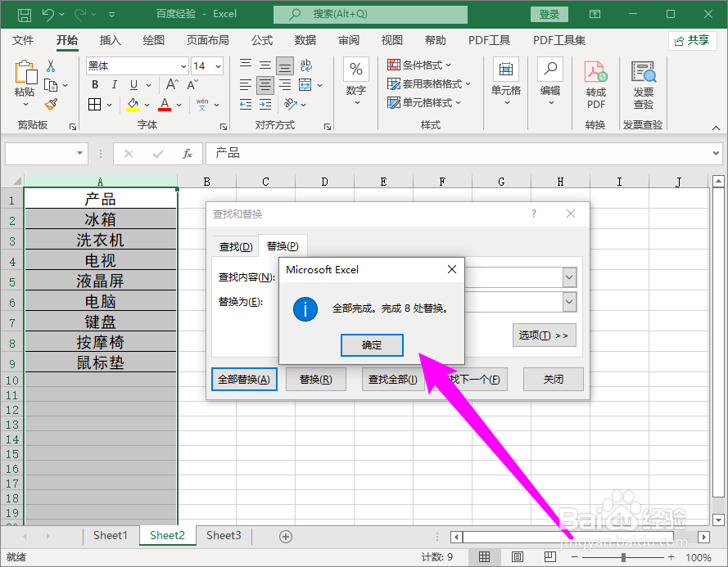This screenshot has height=567, width=728.
Task: Click cell A3 containing 洗衣机
Action: point(100,241)
